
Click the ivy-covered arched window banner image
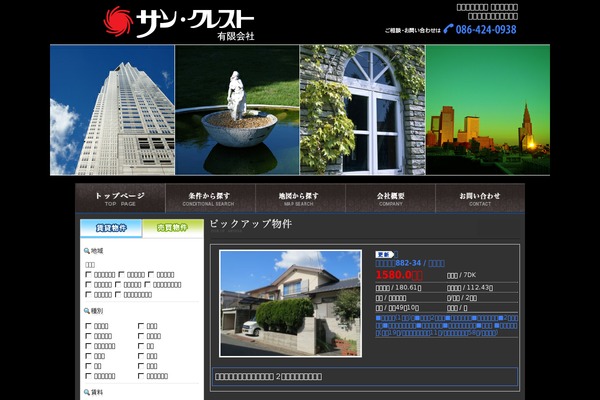click(x=362, y=110)
